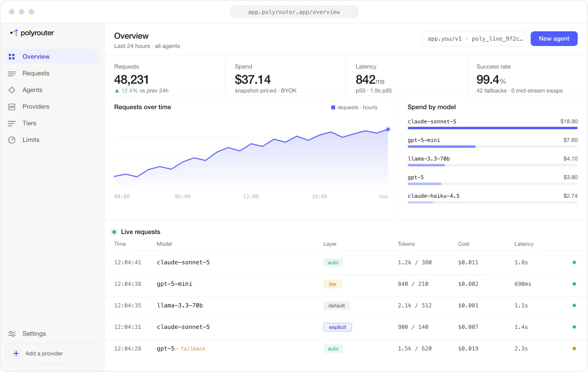Click claude-sonnet-5 in the 12:04:41 row

(x=183, y=262)
